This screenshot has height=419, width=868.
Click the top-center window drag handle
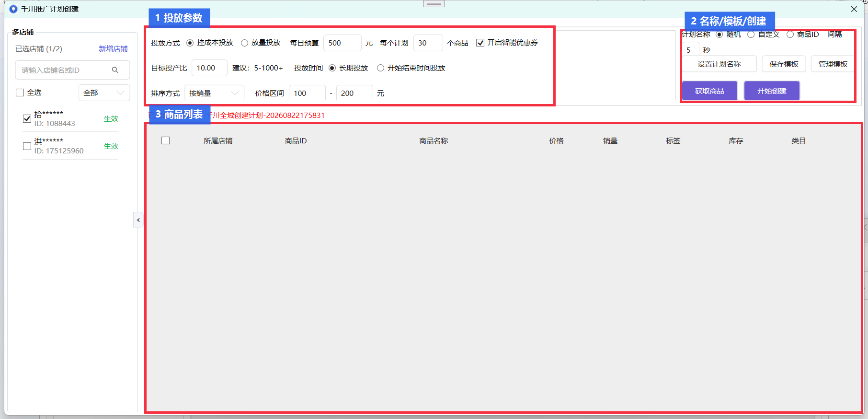[x=434, y=4]
